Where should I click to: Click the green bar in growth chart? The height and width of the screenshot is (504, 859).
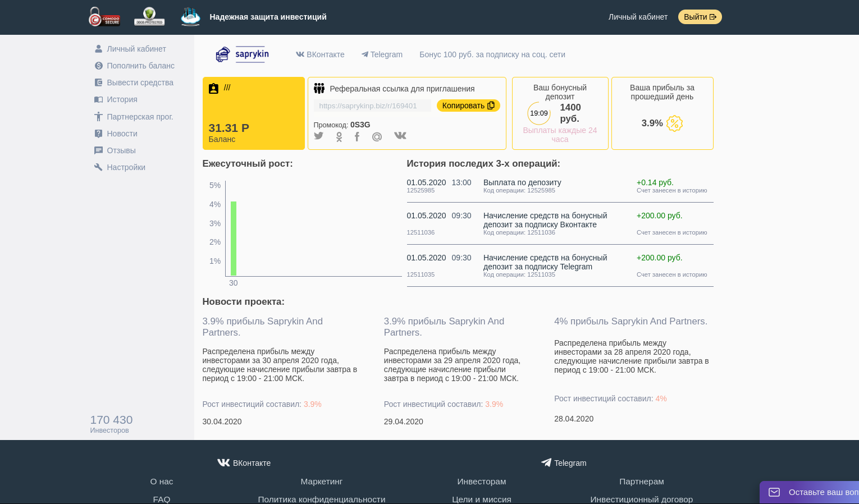(x=234, y=239)
